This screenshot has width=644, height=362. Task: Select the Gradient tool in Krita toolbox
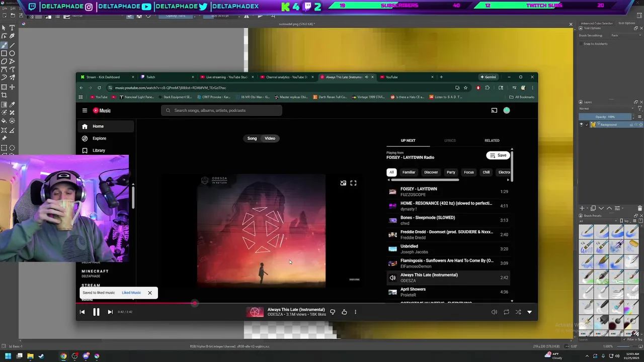point(4,104)
